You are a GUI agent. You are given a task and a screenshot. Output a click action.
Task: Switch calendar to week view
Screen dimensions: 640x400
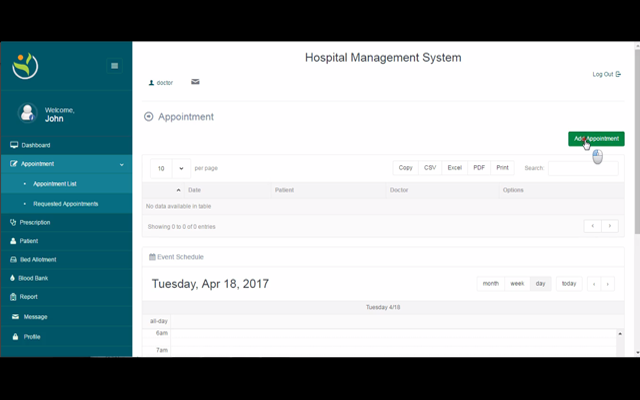(517, 284)
